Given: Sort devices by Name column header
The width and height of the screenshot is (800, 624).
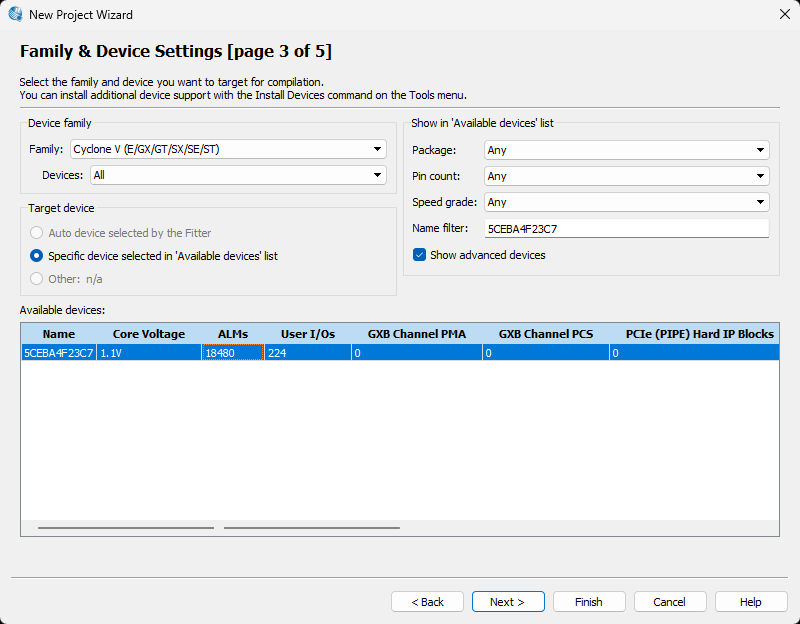Looking at the screenshot, I should [x=59, y=334].
